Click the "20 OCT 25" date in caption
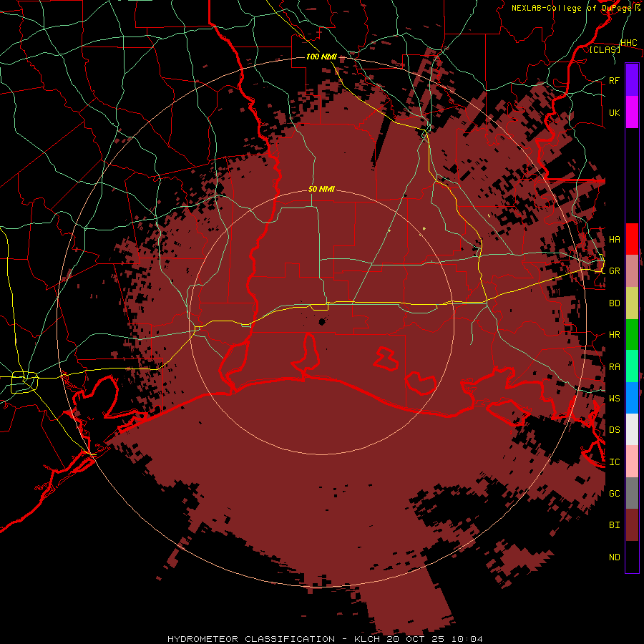Viewport: 644px width, 644px height. [x=416, y=639]
